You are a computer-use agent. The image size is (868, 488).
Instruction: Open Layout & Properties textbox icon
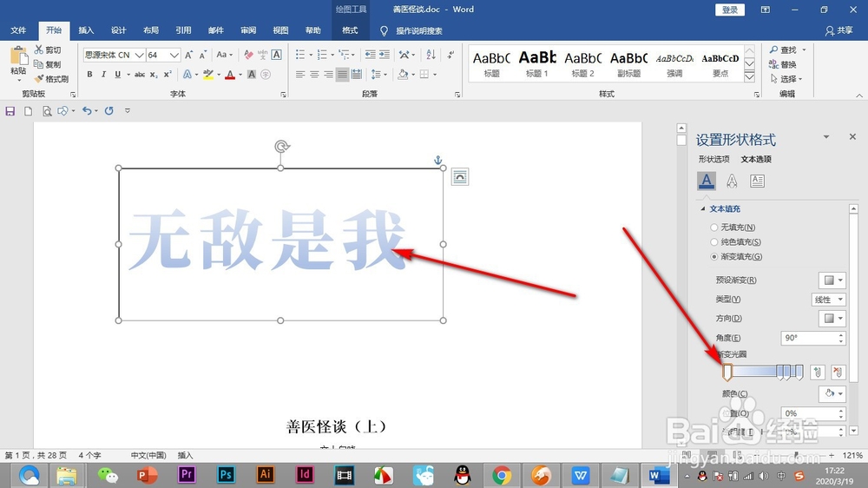point(757,181)
